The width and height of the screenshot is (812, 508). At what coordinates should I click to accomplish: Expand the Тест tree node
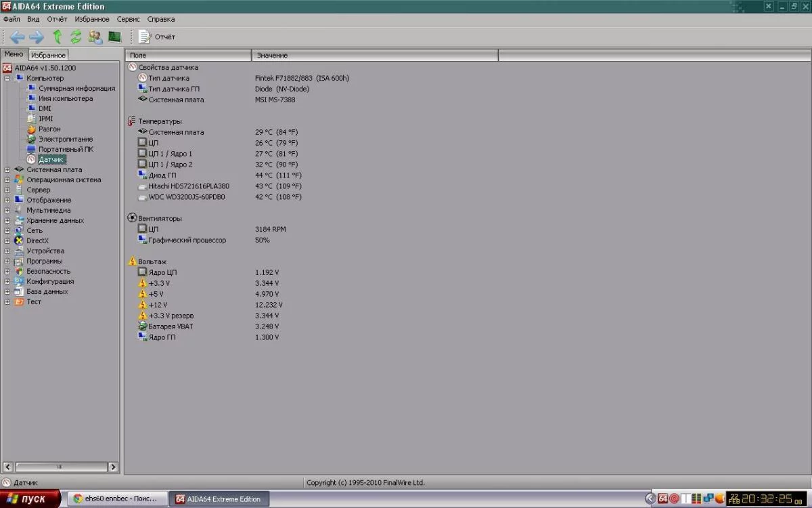point(7,302)
